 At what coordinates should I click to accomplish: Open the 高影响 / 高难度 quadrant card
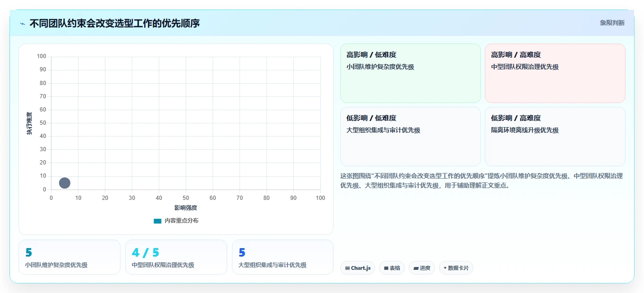(555, 73)
